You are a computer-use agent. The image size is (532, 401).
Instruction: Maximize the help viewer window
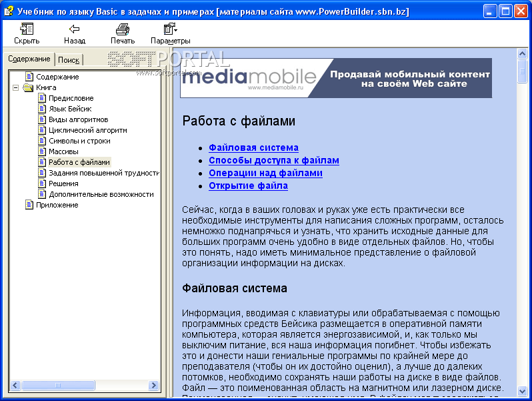pyautogui.click(x=505, y=11)
